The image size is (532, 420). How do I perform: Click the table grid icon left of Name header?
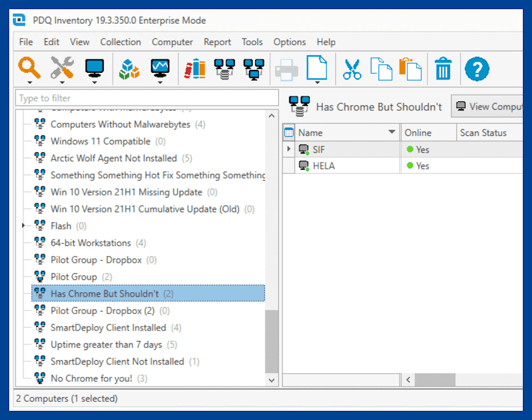289,133
